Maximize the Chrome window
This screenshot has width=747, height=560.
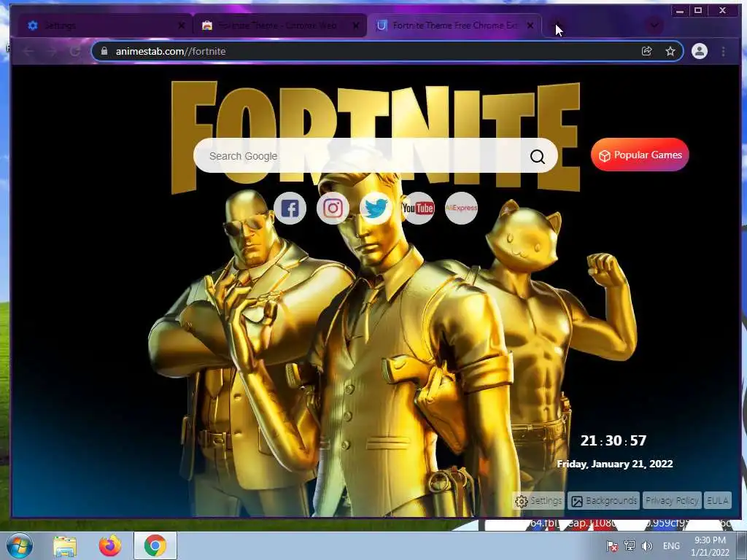[x=698, y=10]
